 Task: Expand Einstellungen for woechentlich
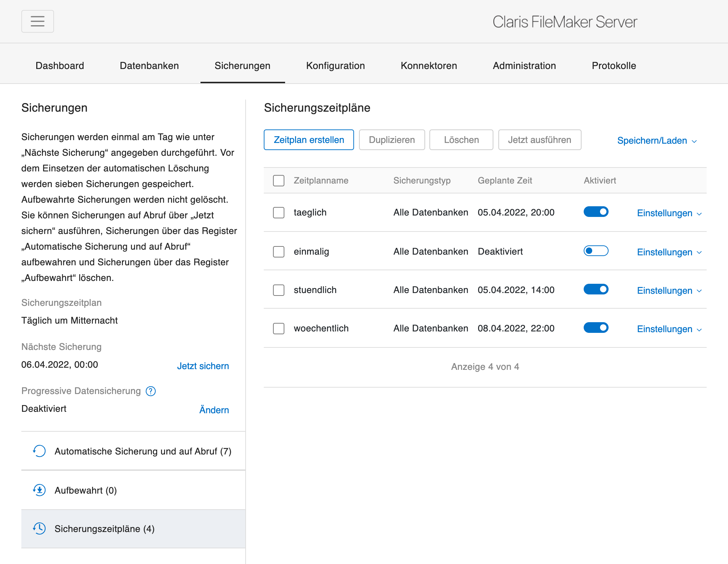[669, 329]
